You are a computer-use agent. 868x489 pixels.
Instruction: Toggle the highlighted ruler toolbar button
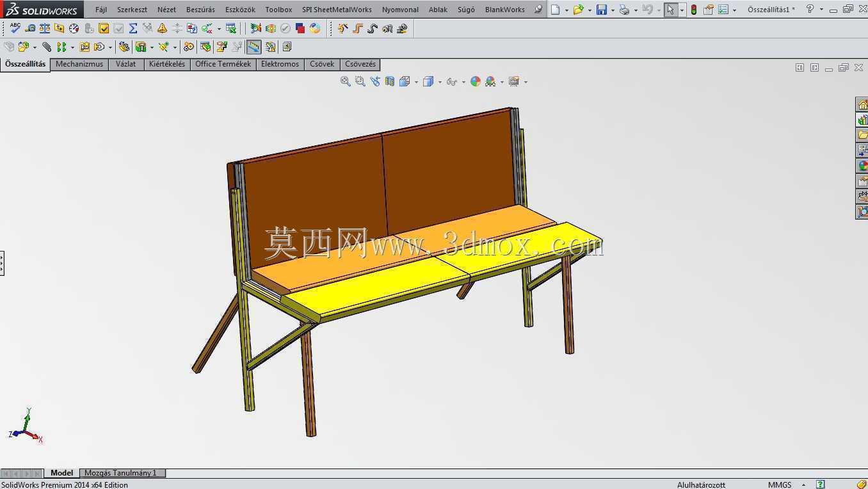254,47
